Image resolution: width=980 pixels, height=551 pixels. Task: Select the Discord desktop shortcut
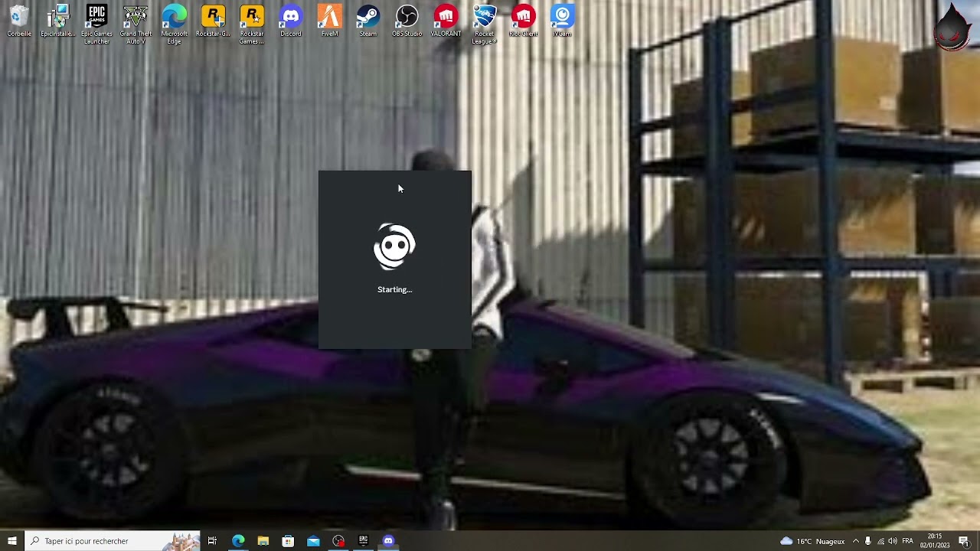291,21
